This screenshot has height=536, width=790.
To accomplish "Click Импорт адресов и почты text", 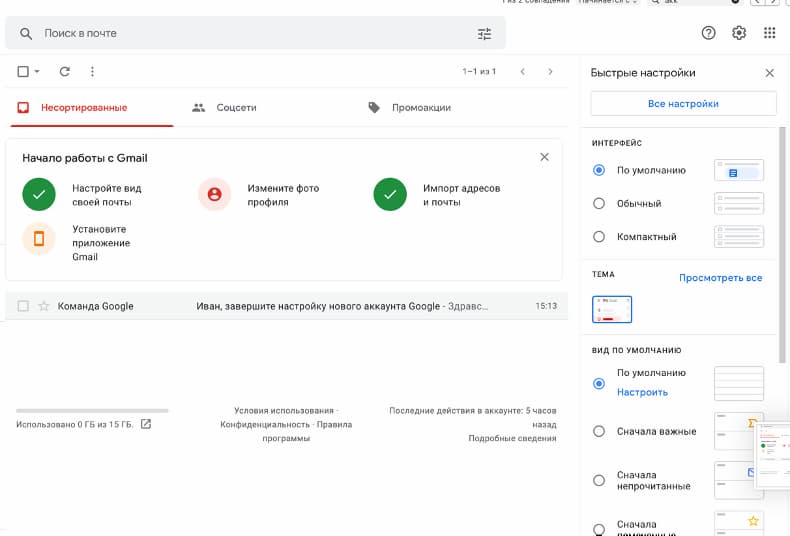I will (462, 195).
